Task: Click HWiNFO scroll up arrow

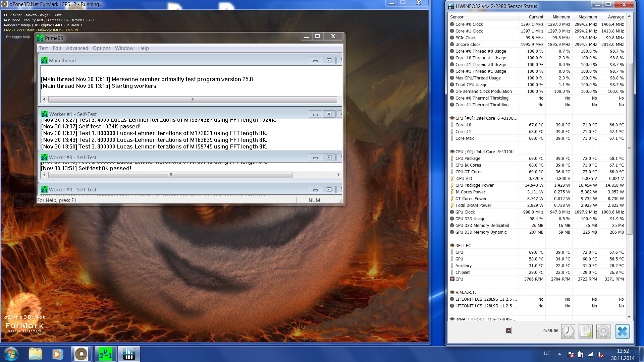Action: 629,16
